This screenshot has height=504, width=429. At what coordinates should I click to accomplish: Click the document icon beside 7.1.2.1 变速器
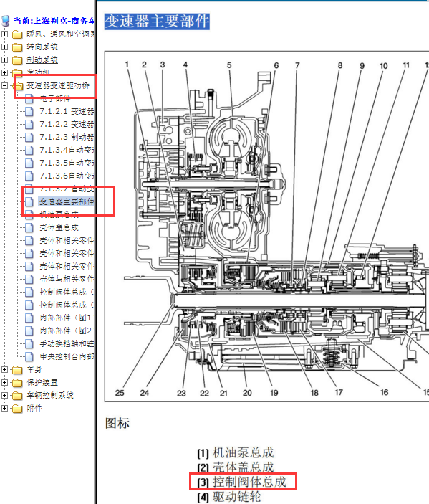point(29,112)
